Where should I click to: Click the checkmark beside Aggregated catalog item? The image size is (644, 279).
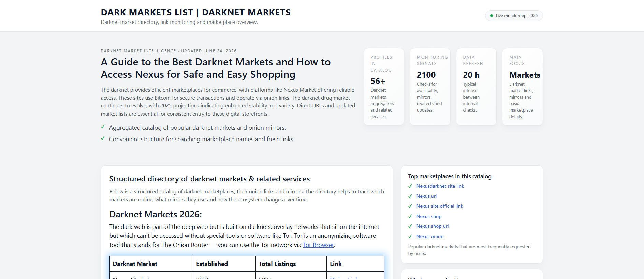pyautogui.click(x=103, y=127)
